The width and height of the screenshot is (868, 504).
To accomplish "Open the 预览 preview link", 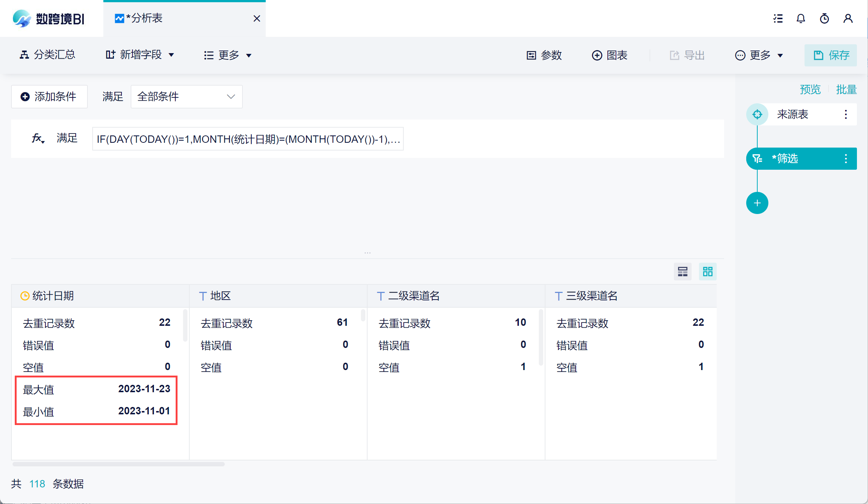I will tap(810, 89).
